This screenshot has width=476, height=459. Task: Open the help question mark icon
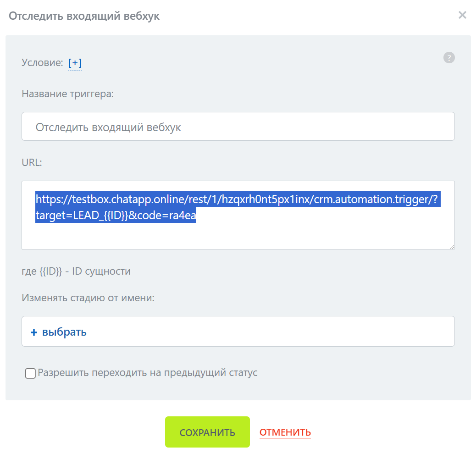tap(449, 58)
